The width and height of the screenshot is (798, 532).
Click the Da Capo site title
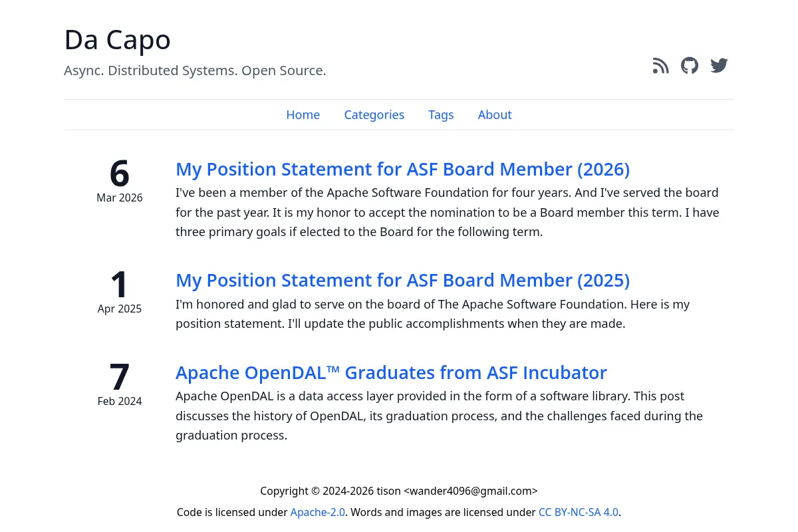pyautogui.click(x=117, y=39)
